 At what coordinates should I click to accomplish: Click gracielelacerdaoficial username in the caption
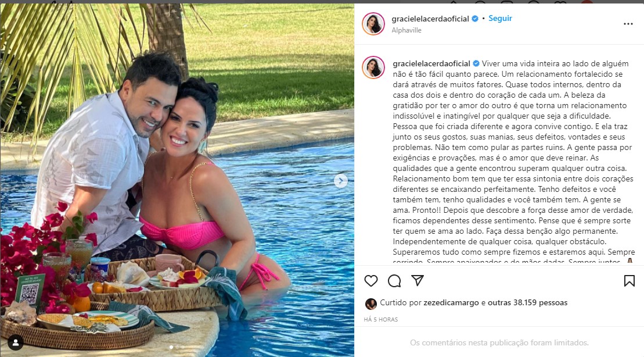click(x=431, y=64)
